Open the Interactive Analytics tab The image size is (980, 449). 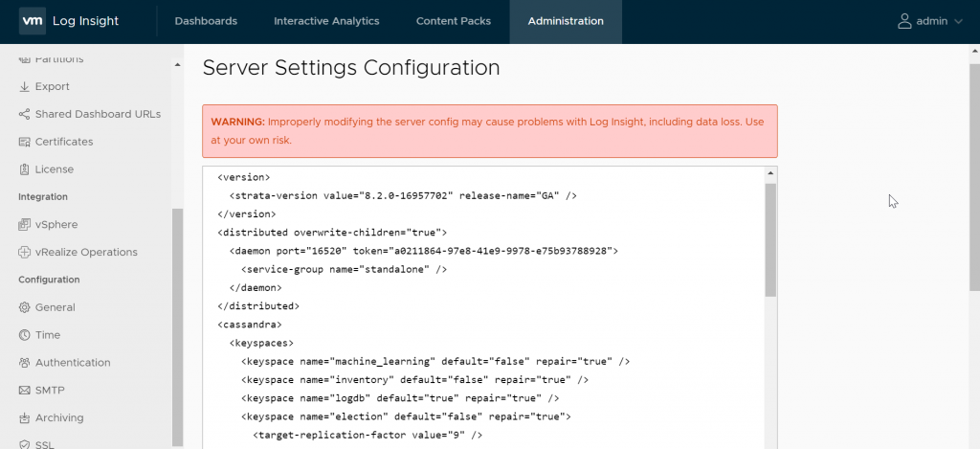(x=326, y=21)
